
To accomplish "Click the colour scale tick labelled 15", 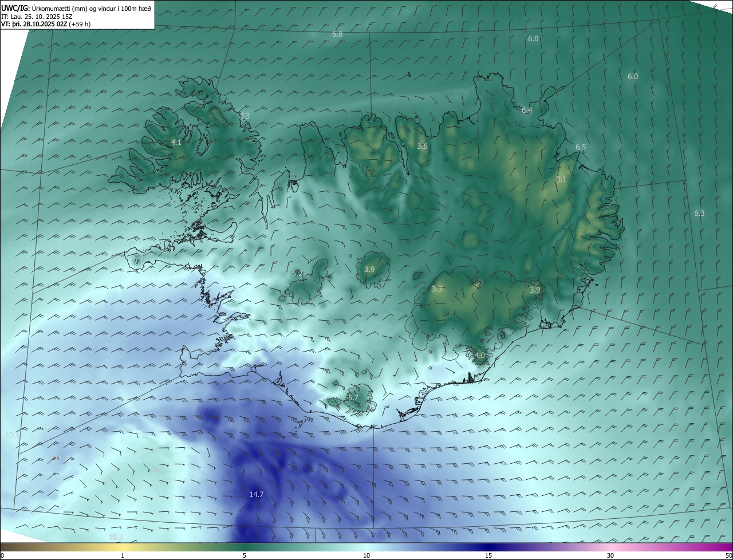I will pyautogui.click(x=488, y=555).
